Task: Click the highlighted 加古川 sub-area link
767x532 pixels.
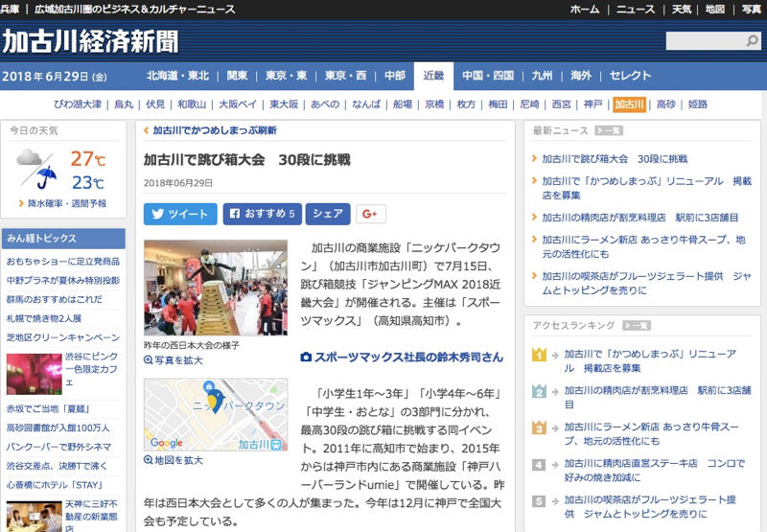Action: (630, 104)
